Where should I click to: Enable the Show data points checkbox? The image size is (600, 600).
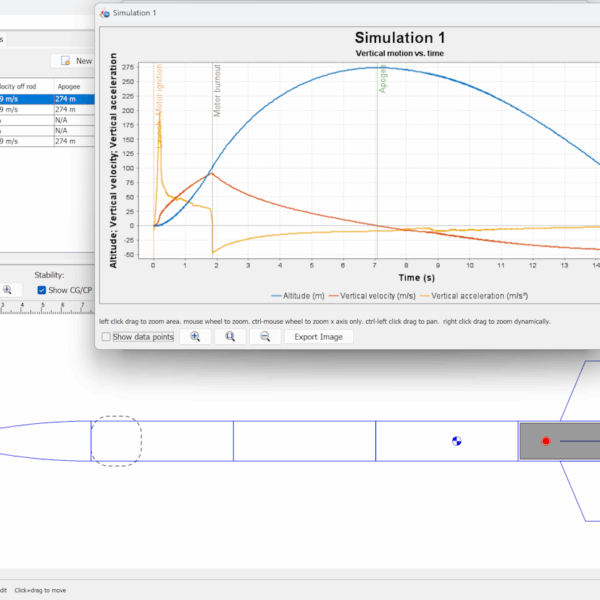point(106,337)
